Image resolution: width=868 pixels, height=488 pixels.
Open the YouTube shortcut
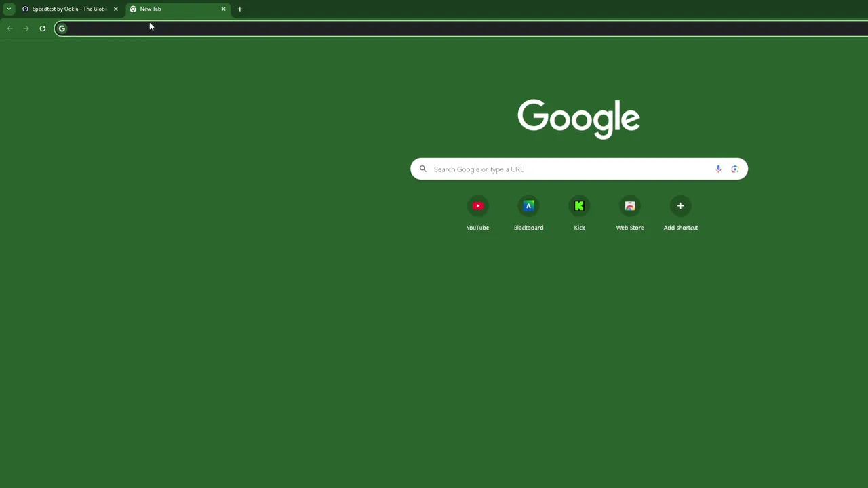coord(477,206)
